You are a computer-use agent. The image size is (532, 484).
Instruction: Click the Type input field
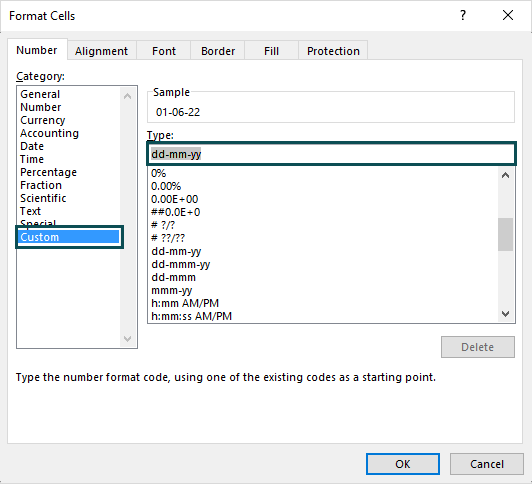point(331,154)
